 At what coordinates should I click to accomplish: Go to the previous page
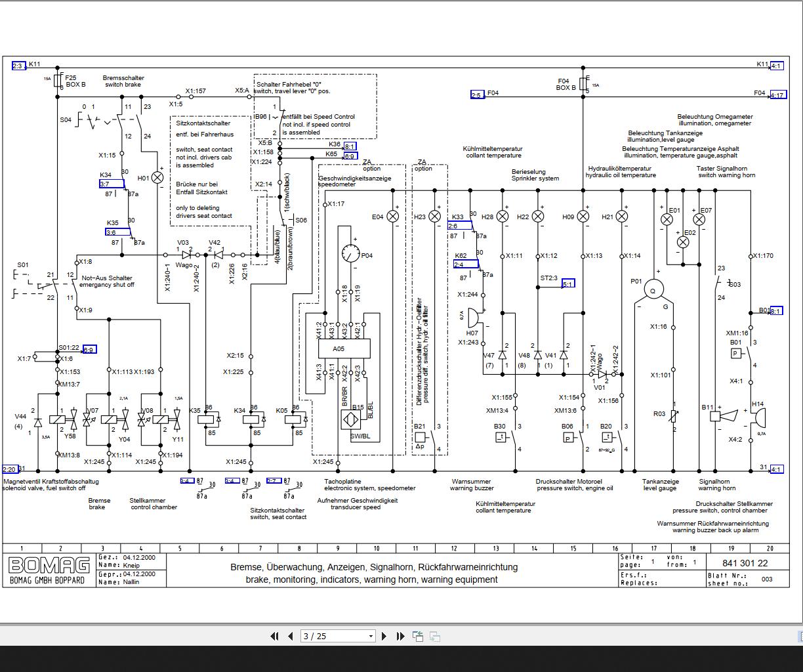tap(291, 636)
